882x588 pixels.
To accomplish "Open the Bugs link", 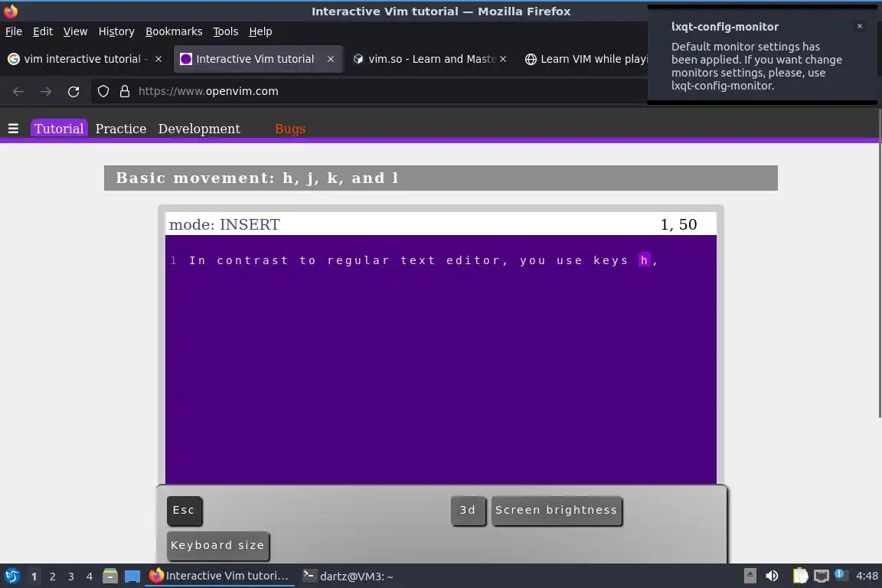I will click(290, 129).
